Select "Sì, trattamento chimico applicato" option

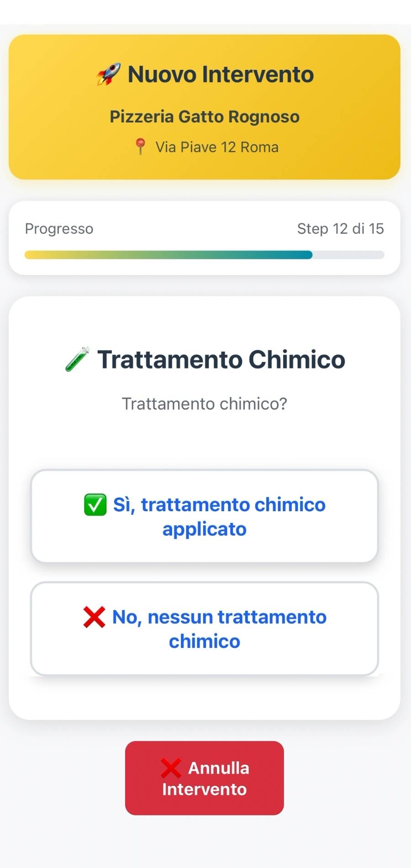205,516
